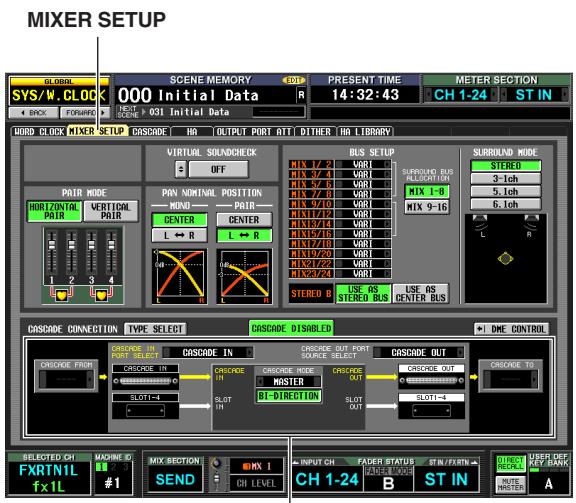Switch to the OUTPUT PORT ATT tab
The height and width of the screenshot is (503, 576).
pyautogui.click(x=254, y=132)
